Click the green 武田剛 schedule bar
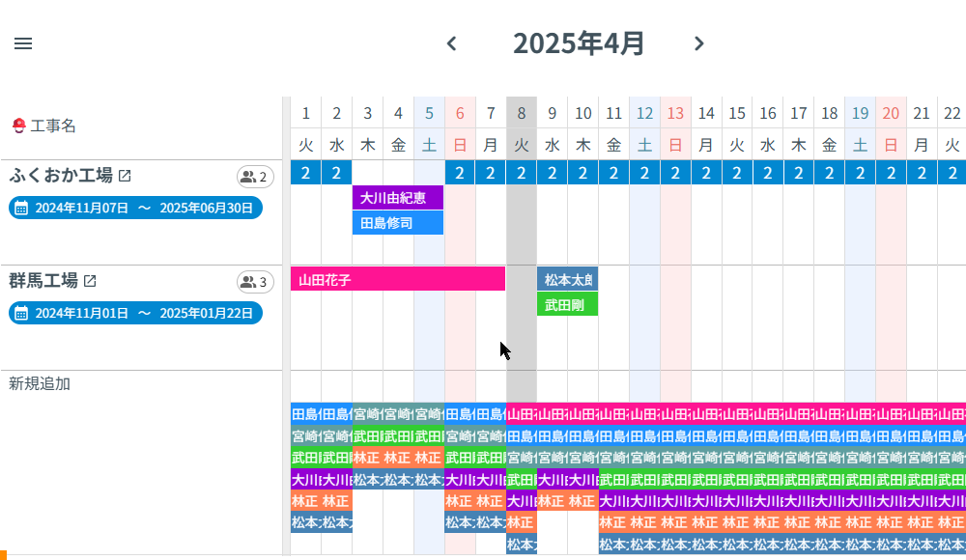This screenshot has width=966, height=560. (567, 303)
